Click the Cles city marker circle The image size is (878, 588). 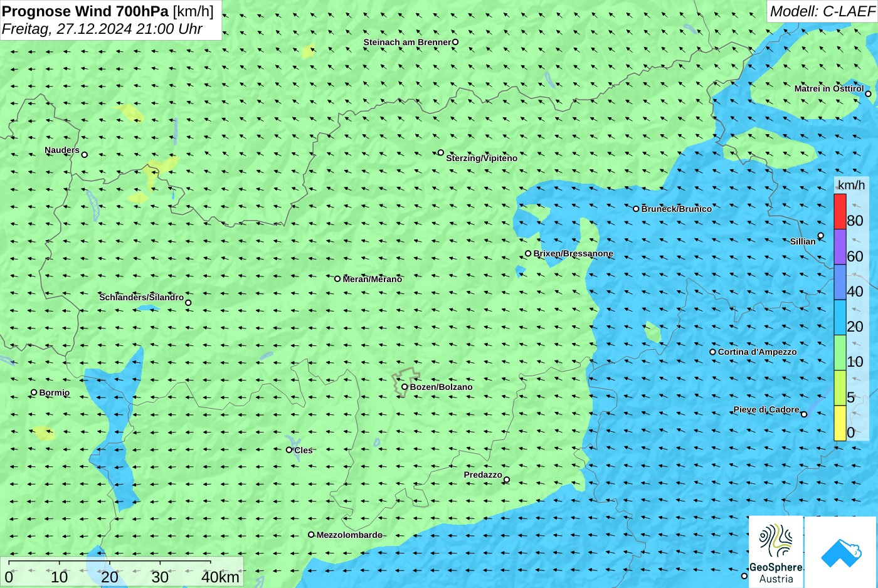tap(289, 449)
